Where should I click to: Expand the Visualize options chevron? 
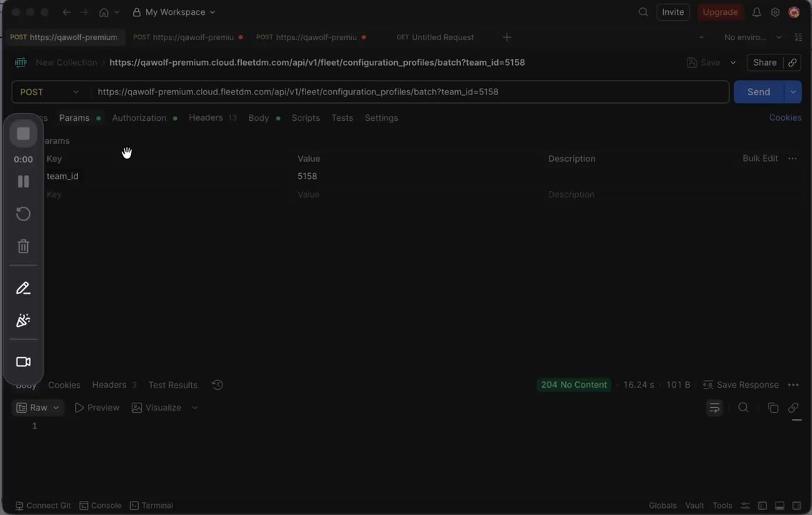click(x=195, y=408)
